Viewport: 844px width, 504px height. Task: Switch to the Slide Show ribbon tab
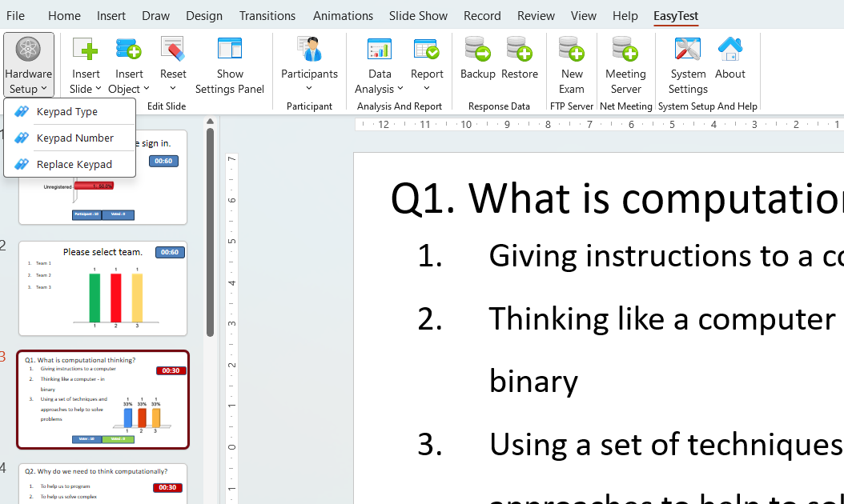coord(418,15)
